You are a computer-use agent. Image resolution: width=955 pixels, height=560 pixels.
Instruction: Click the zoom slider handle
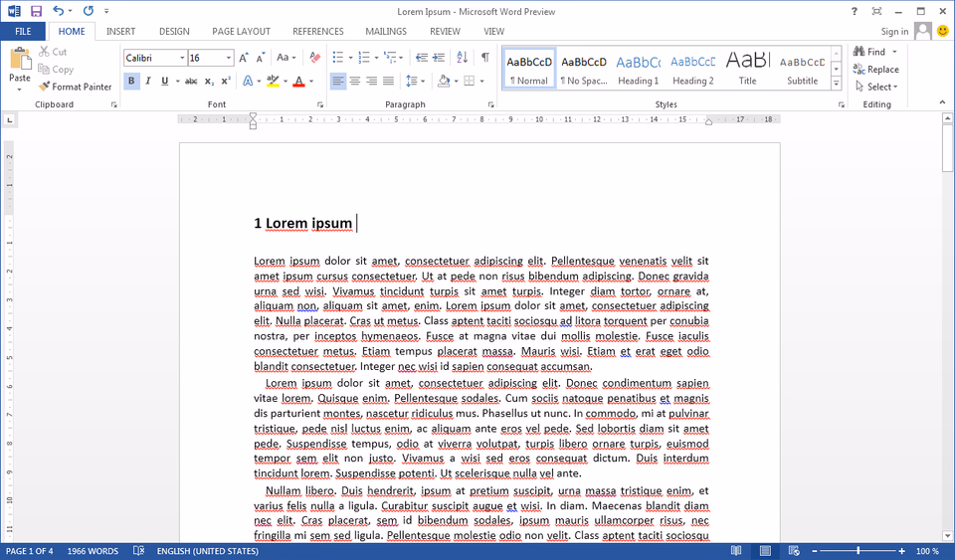(859, 551)
